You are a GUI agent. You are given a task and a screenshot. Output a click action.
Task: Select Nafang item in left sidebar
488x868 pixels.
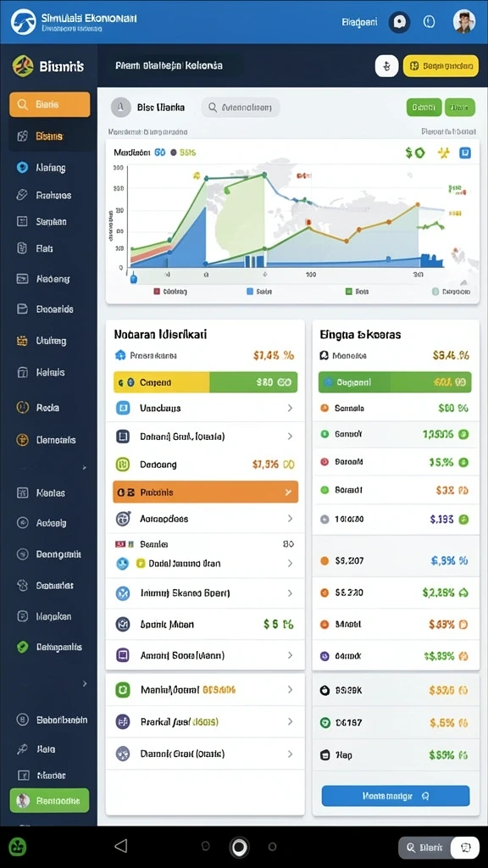tap(50, 167)
